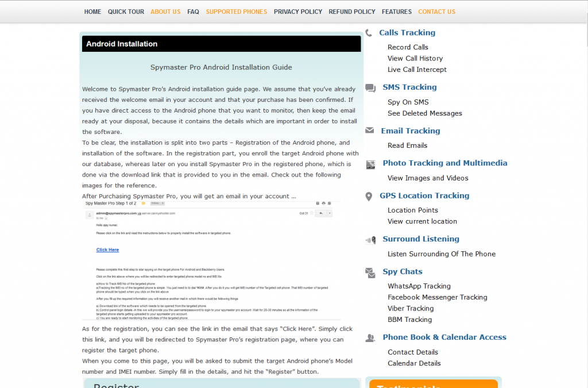Go to ABOUT US
588x388 pixels.
[165, 11]
